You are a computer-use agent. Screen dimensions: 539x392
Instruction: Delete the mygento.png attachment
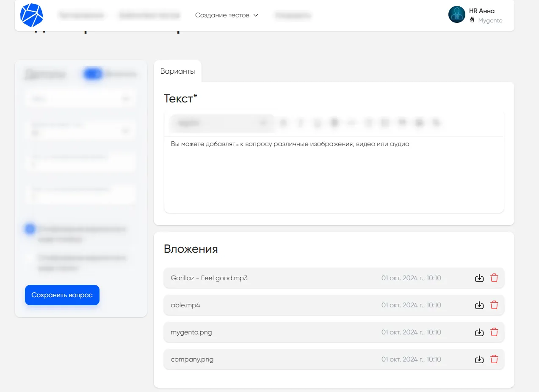(x=494, y=332)
